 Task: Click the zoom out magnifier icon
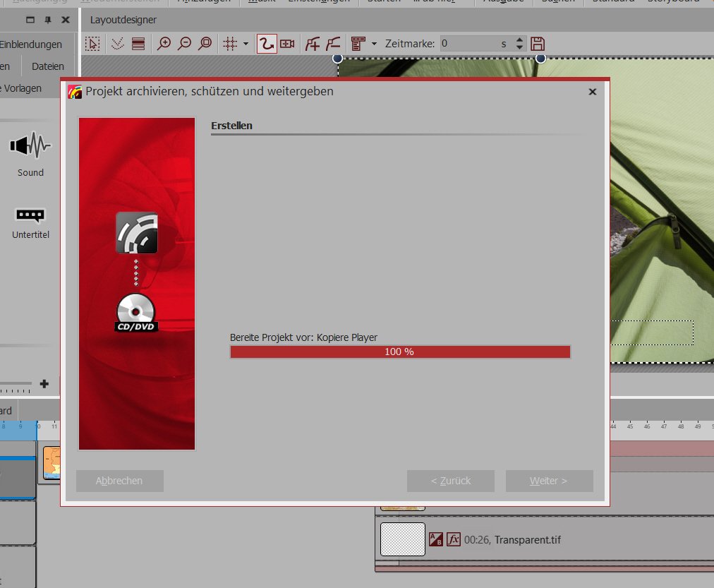tap(184, 44)
